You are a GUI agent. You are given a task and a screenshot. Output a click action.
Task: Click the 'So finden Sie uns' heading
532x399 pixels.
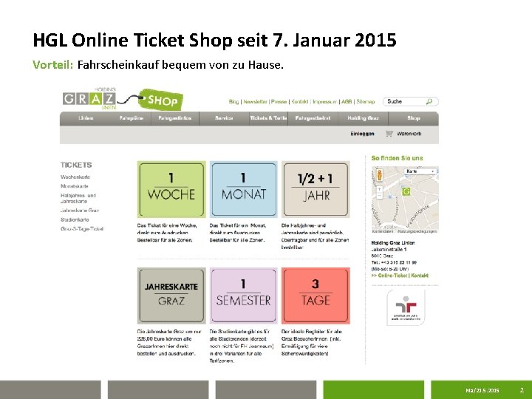pyautogui.click(x=397, y=158)
